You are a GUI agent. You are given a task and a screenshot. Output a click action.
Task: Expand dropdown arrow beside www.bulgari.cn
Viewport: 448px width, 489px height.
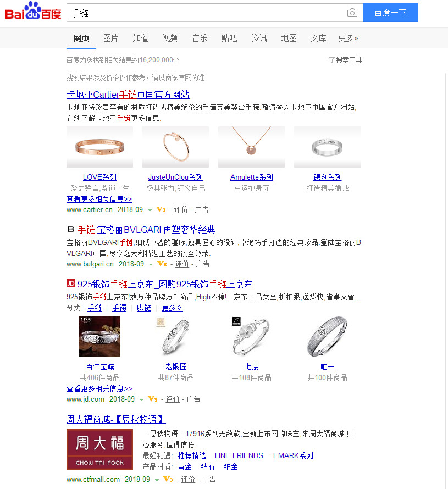tap(151, 264)
